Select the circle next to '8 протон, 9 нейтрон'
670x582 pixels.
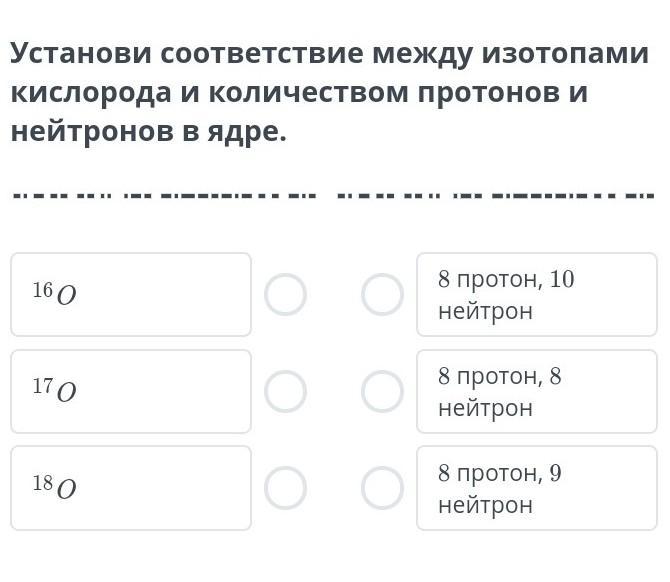pyautogui.click(x=382, y=488)
